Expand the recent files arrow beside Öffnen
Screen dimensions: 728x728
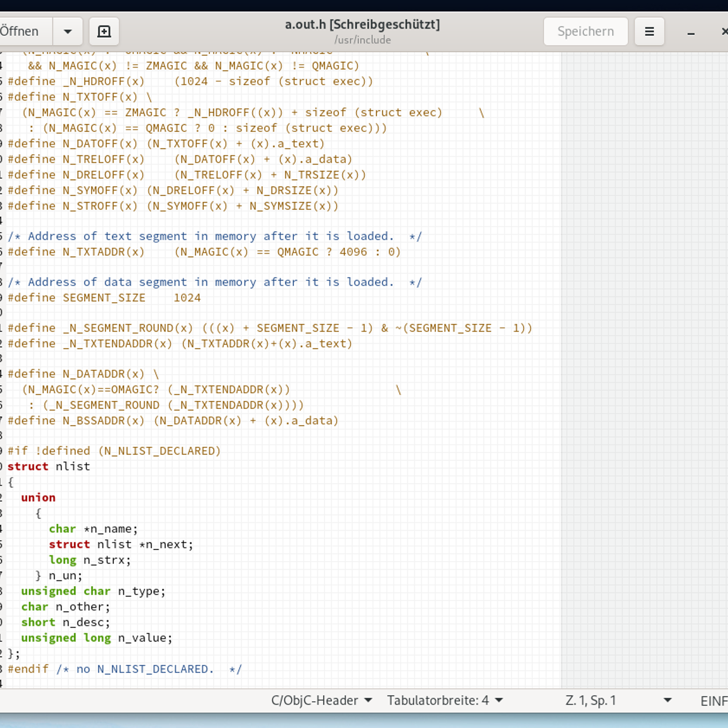point(68,31)
